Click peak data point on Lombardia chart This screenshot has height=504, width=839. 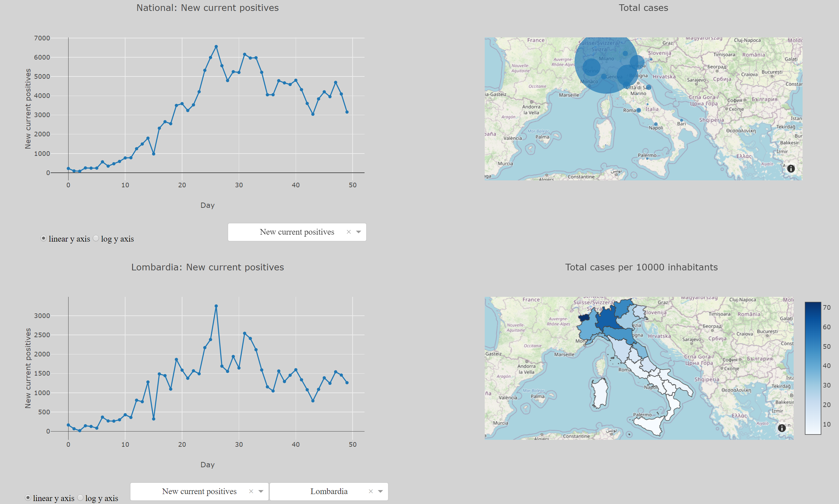click(x=216, y=306)
